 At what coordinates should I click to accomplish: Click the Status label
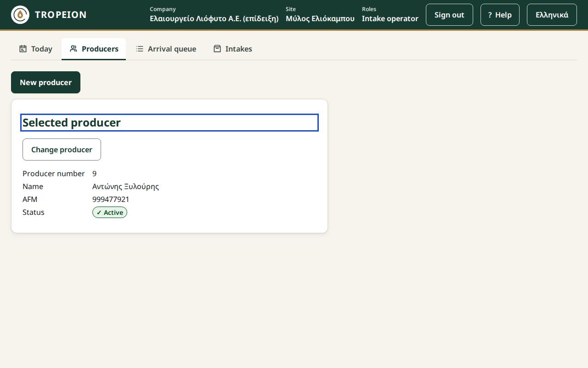(34, 212)
